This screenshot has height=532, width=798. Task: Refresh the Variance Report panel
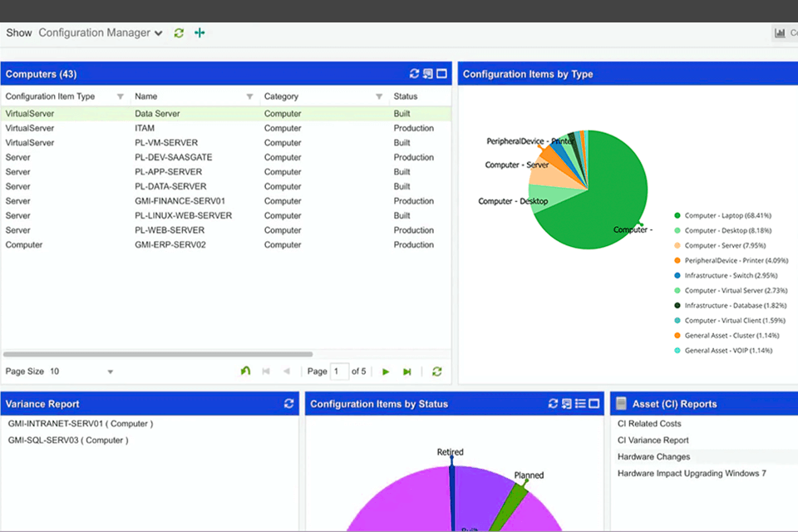[x=288, y=403]
